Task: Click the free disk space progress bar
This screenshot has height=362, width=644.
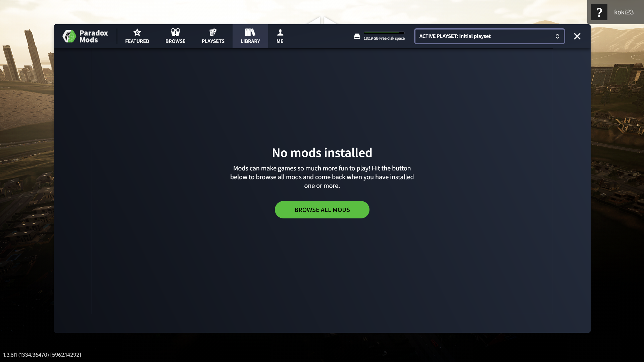Action: pos(384,33)
